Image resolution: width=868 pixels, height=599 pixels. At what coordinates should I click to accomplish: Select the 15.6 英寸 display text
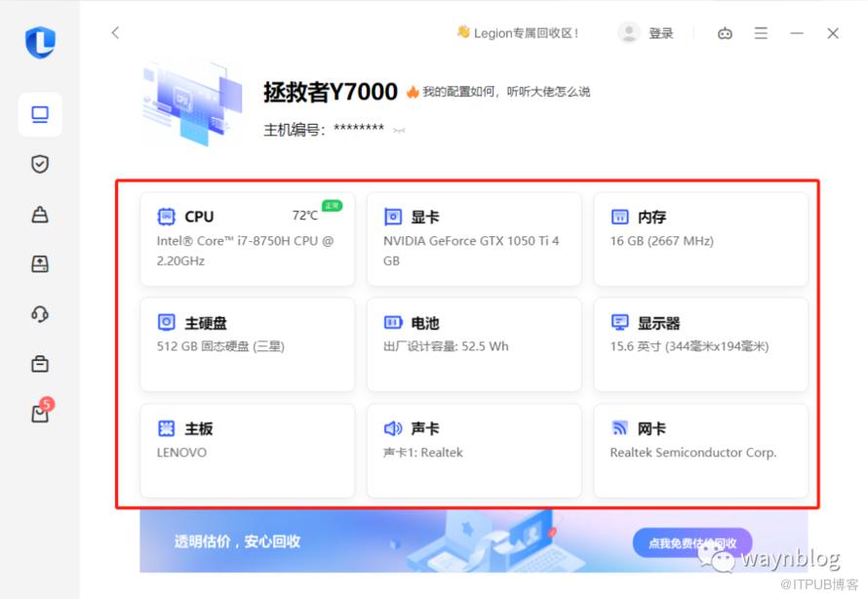coord(690,346)
